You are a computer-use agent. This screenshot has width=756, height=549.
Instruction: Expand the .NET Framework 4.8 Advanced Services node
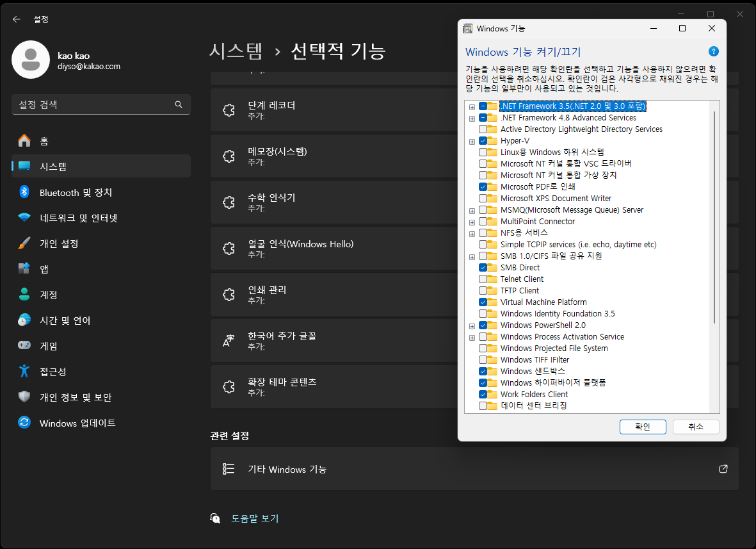(x=472, y=118)
